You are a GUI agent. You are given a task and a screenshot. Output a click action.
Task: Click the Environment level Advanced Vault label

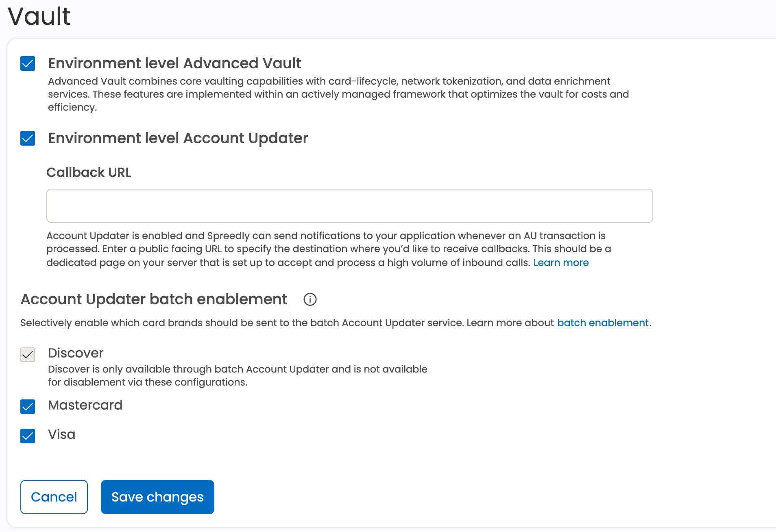[174, 63]
